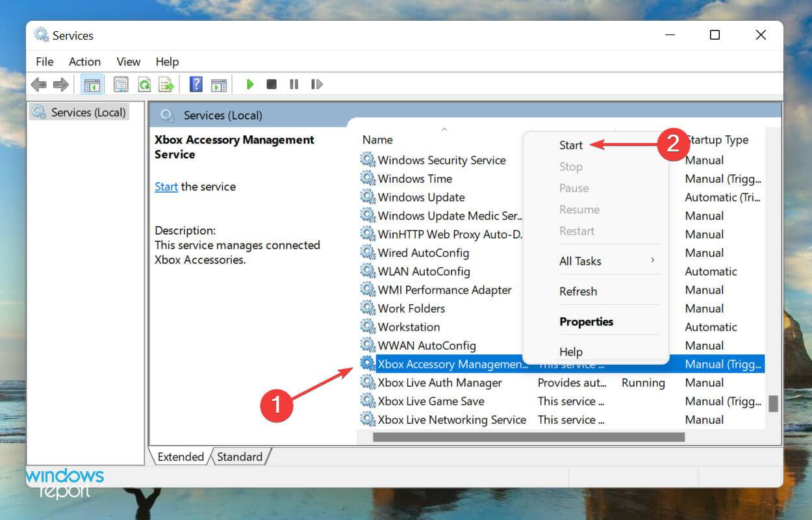
Task: Open the blue Help toolbar icon
Action: click(196, 84)
